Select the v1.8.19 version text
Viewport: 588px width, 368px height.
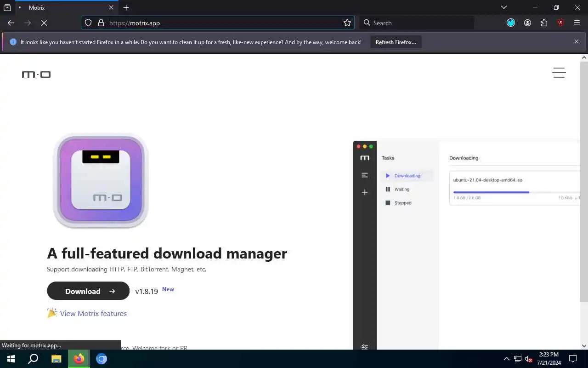[147, 291]
